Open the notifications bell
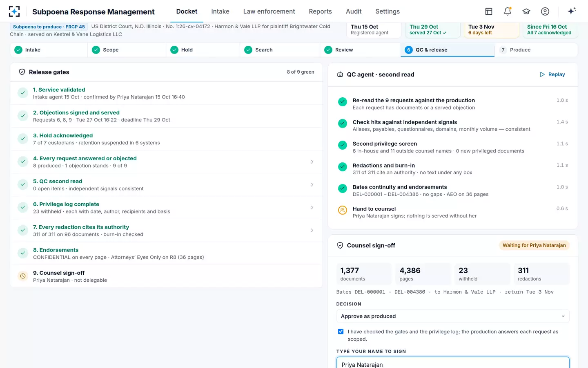The height and width of the screenshot is (368, 588). click(x=508, y=11)
